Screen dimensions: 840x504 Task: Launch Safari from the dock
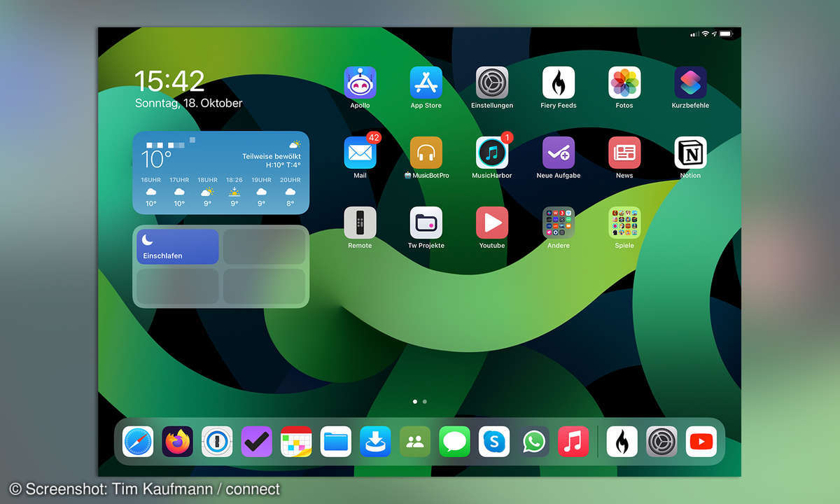pos(137,442)
